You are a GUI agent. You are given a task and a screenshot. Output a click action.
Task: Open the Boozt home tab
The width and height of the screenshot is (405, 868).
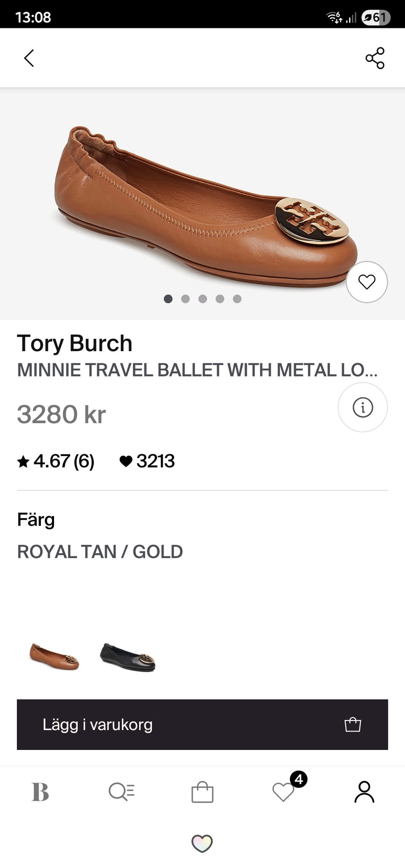coord(40,792)
